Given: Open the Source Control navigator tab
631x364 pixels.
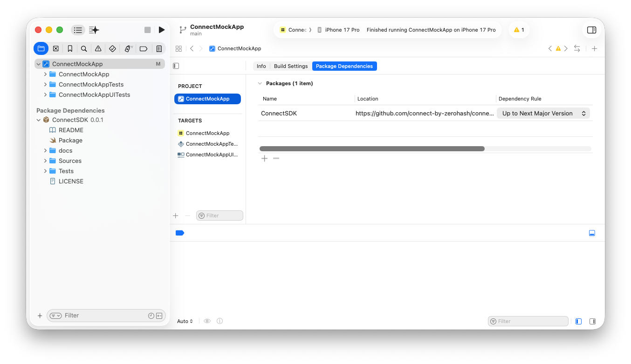Looking at the screenshot, I should point(56,48).
